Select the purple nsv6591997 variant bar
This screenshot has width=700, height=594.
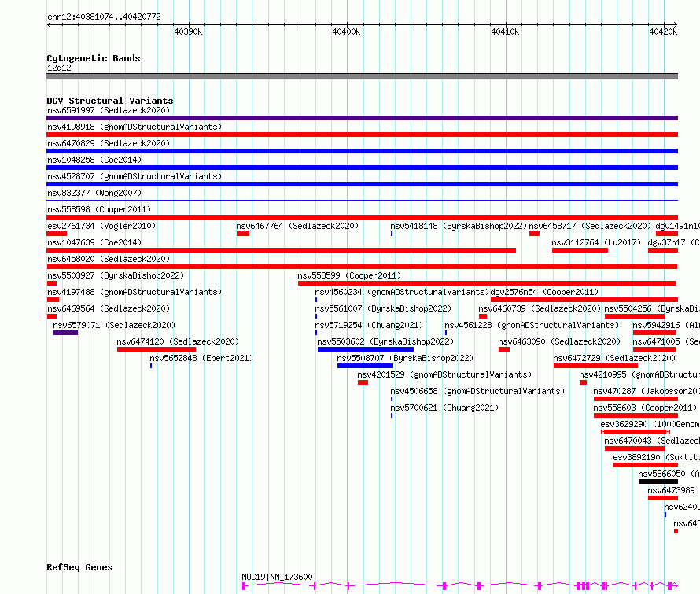[x=362, y=118]
